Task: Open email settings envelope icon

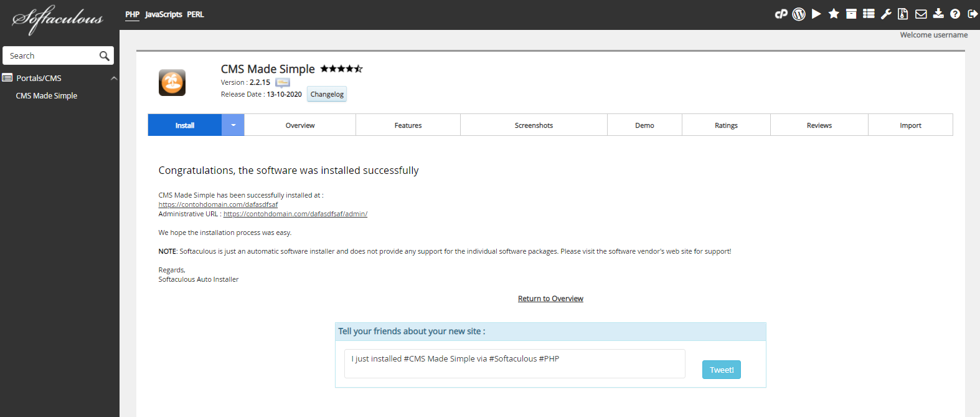Action: tap(921, 14)
